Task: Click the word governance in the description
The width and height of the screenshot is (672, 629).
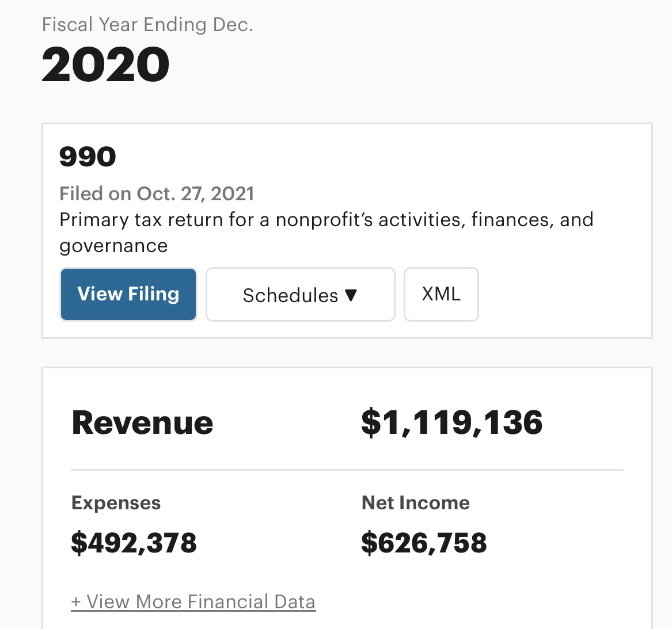Action: (113, 246)
